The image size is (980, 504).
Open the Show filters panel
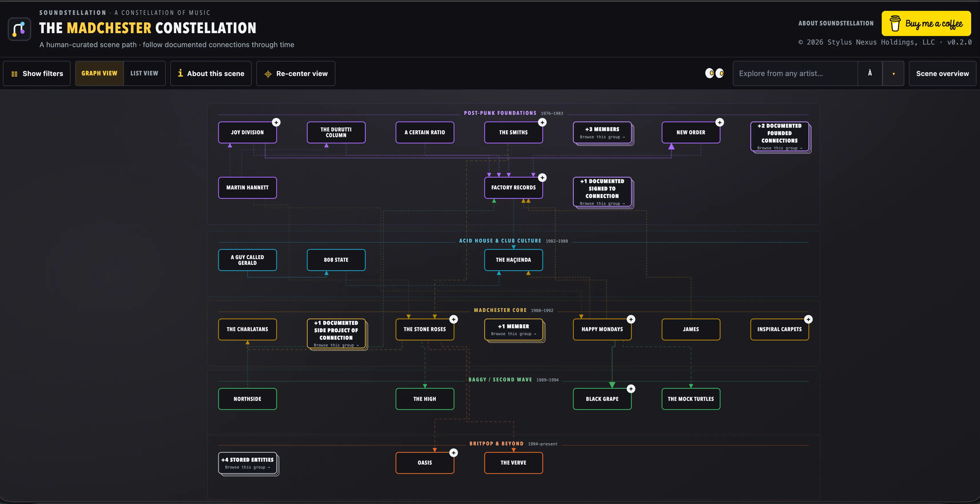pos(37,73)
